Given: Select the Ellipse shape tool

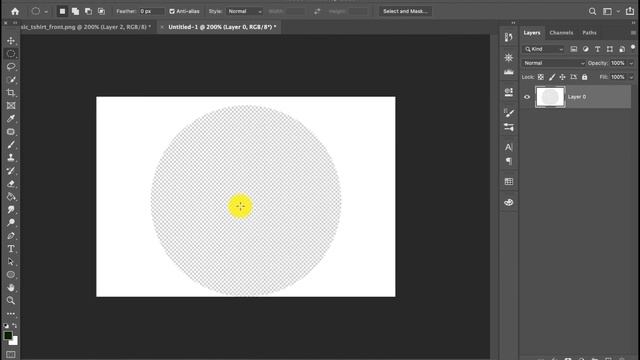Looking at the screenshot, I should click(11, 275).
